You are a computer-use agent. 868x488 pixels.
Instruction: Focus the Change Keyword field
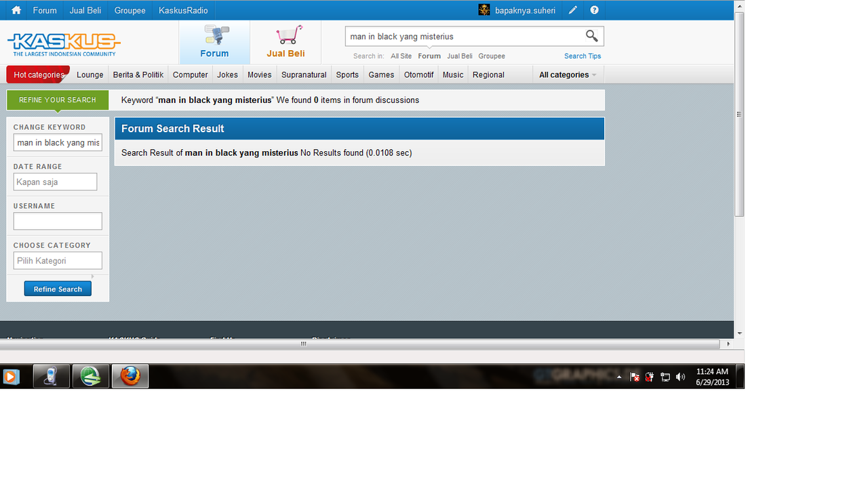click(58, 142)
